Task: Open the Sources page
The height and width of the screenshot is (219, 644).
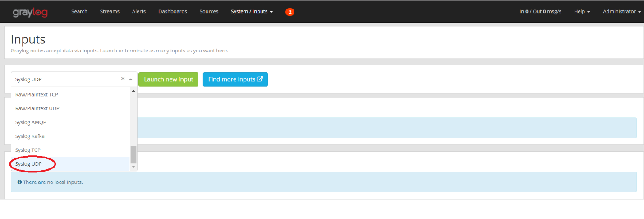Action: (209, 12)
